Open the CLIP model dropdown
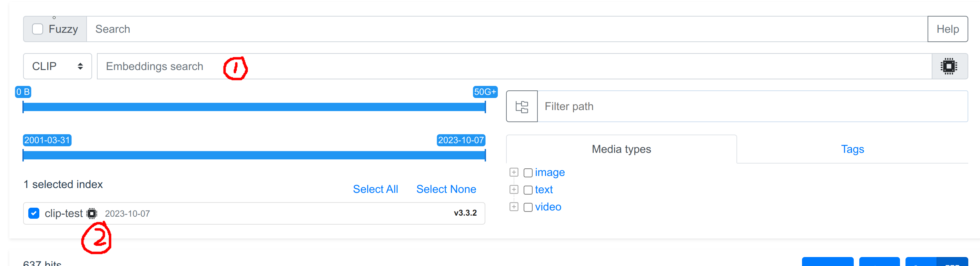 click(x=58, y=66)
